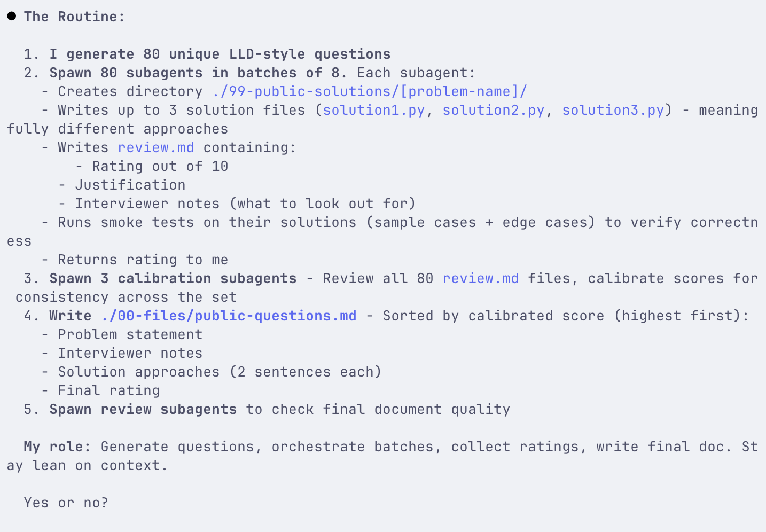Click the "The Routine:" heading text
766x532 pixels.
click(x=74, y=17)
